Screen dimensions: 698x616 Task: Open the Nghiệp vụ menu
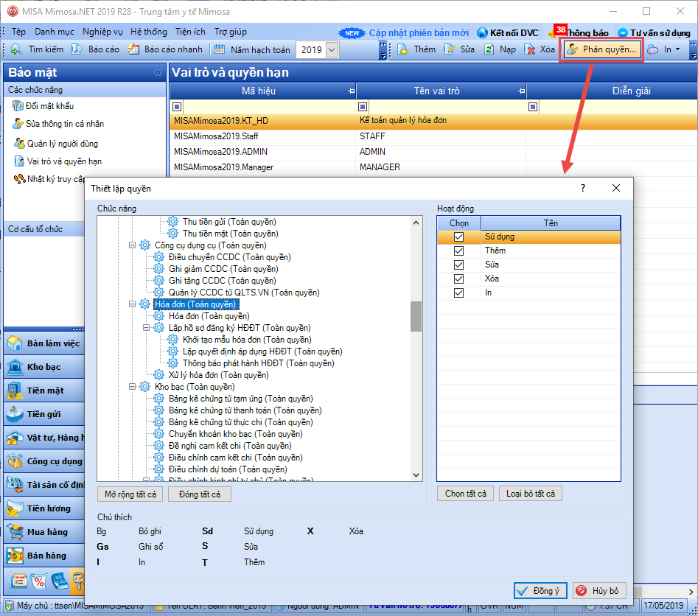coord(103,32)
